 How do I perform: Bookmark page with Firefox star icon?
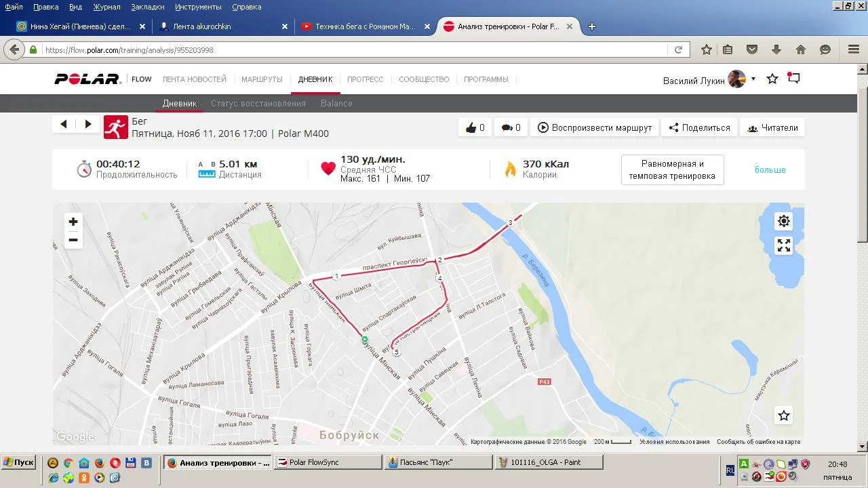[x=706, y=49]
